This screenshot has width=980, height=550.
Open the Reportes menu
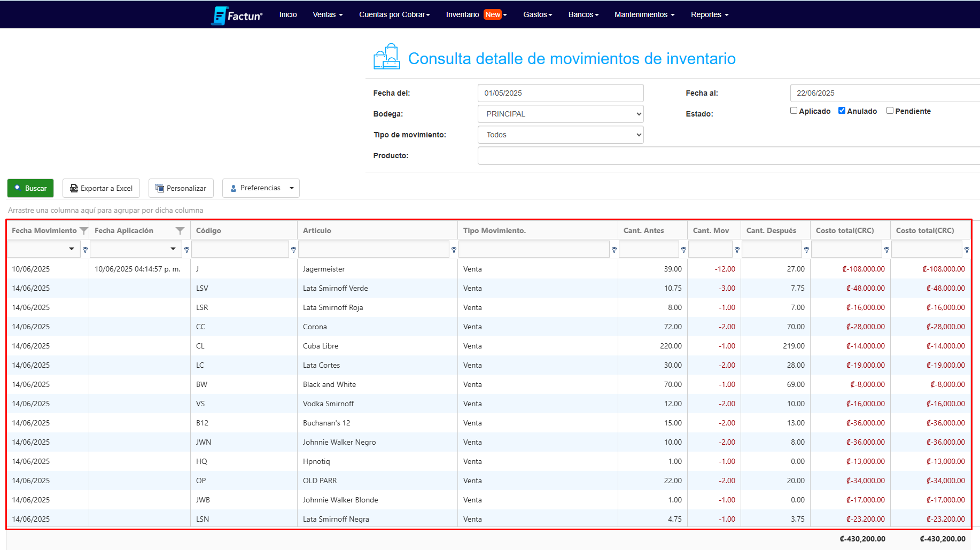(710, 14)
